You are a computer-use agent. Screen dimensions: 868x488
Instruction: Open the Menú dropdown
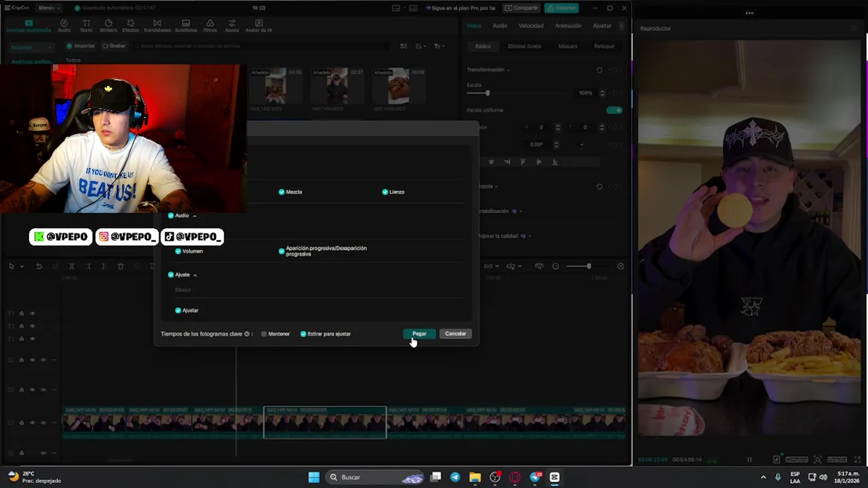(48, 8)
